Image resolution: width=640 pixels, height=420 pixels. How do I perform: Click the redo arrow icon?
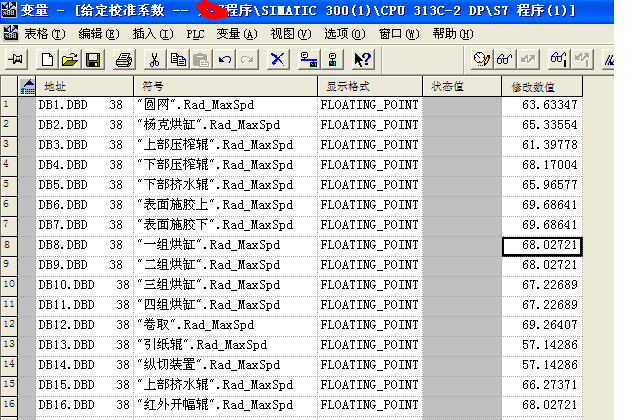point(247,60)
